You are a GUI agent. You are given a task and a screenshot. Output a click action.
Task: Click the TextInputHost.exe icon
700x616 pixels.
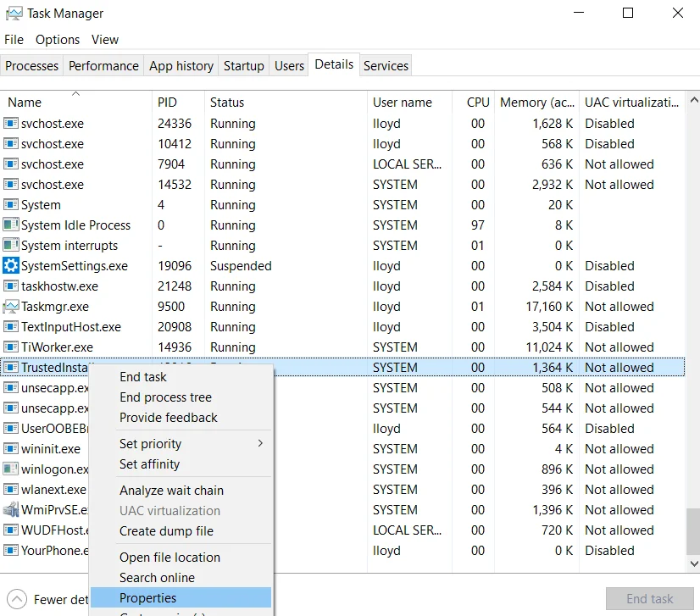click(11, 327)
